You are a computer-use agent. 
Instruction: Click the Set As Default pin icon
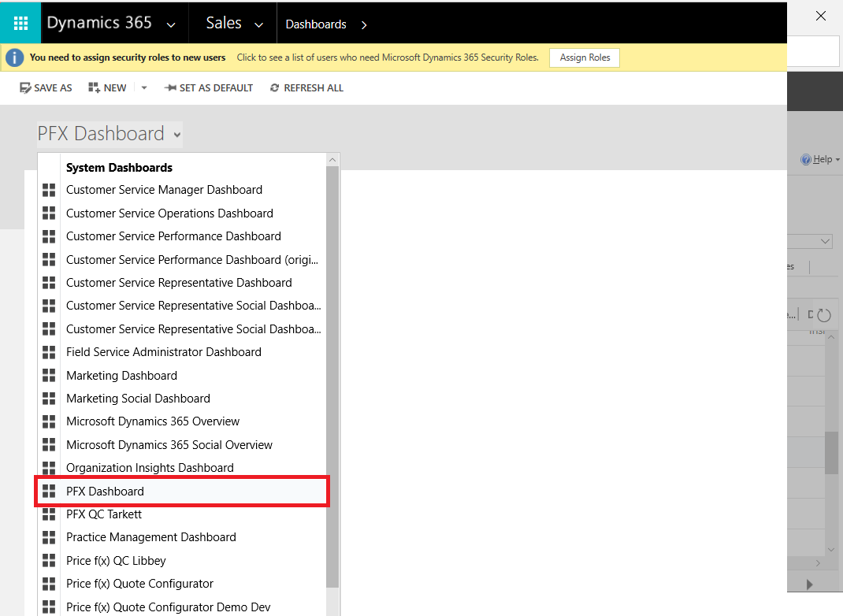[x=169, y=88]
